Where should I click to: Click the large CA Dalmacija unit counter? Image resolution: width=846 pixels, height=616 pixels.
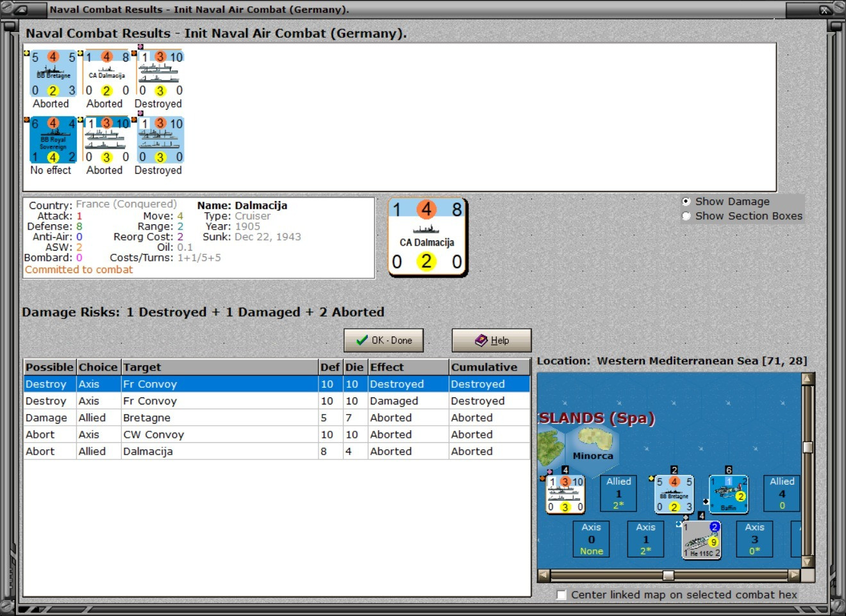tap(427, 237)
